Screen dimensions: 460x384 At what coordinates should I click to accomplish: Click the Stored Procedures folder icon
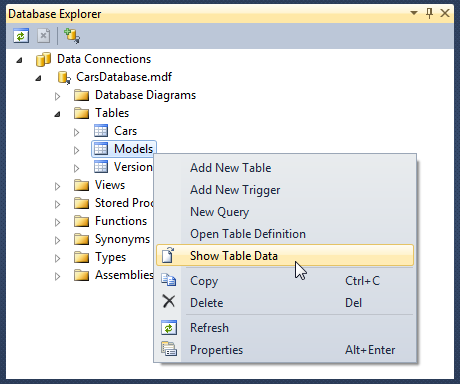(x=81, y=203)
